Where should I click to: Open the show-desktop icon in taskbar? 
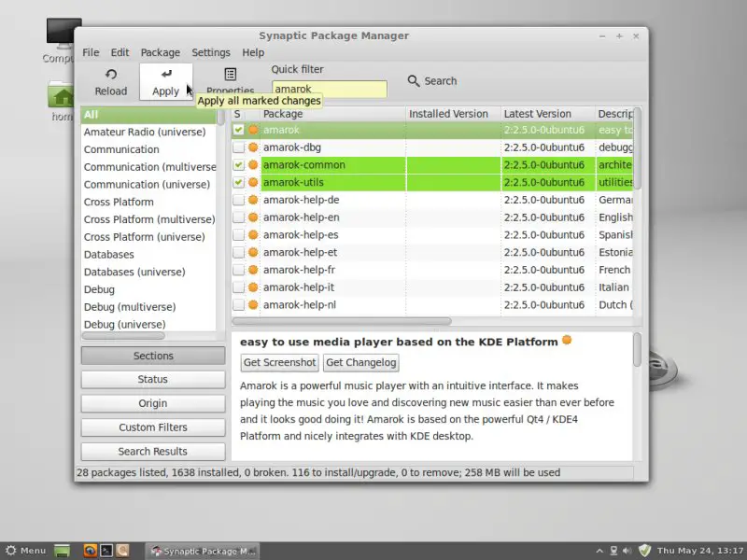click(x=62, y=551)
